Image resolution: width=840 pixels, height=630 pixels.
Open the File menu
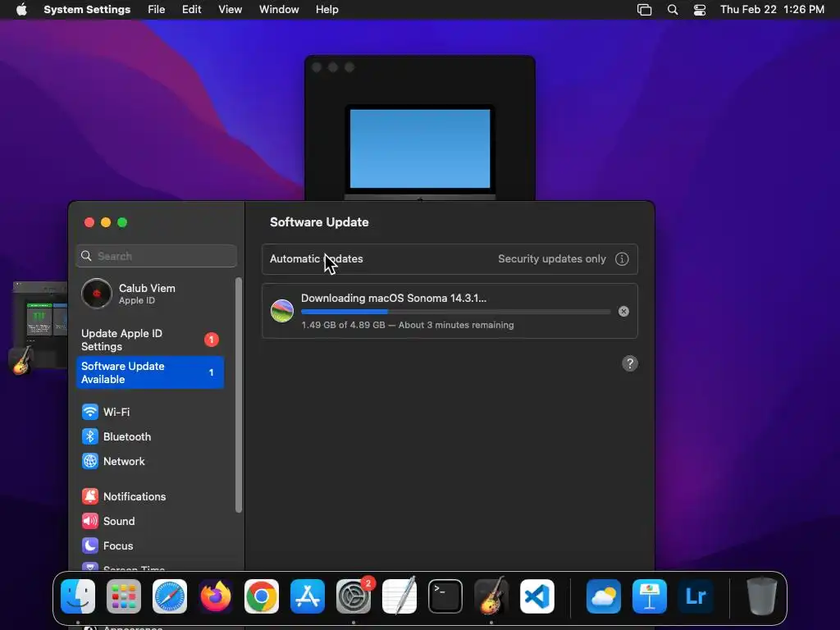click(x=157, y=10)
